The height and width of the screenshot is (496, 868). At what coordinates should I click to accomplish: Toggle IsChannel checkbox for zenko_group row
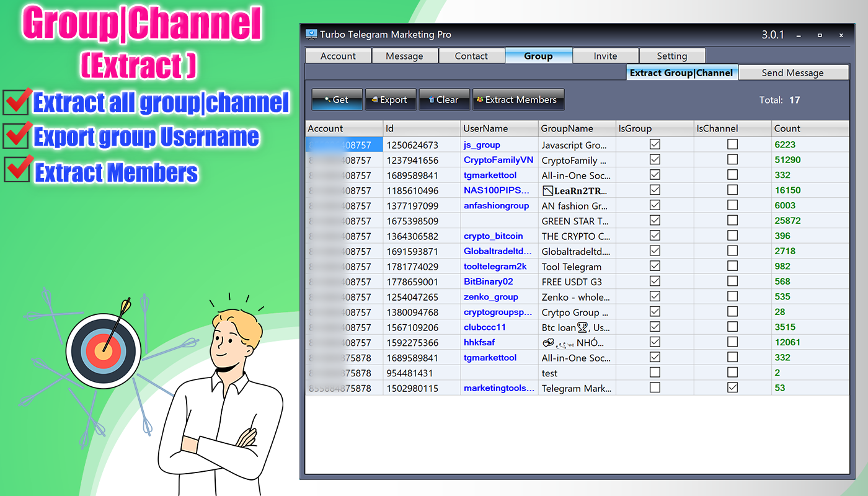(733, 296)
